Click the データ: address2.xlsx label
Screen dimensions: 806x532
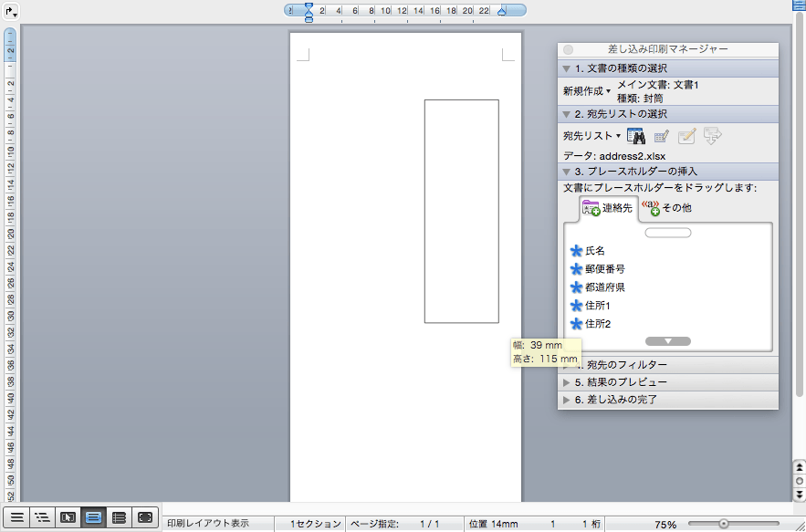click(x=614, y=156)
